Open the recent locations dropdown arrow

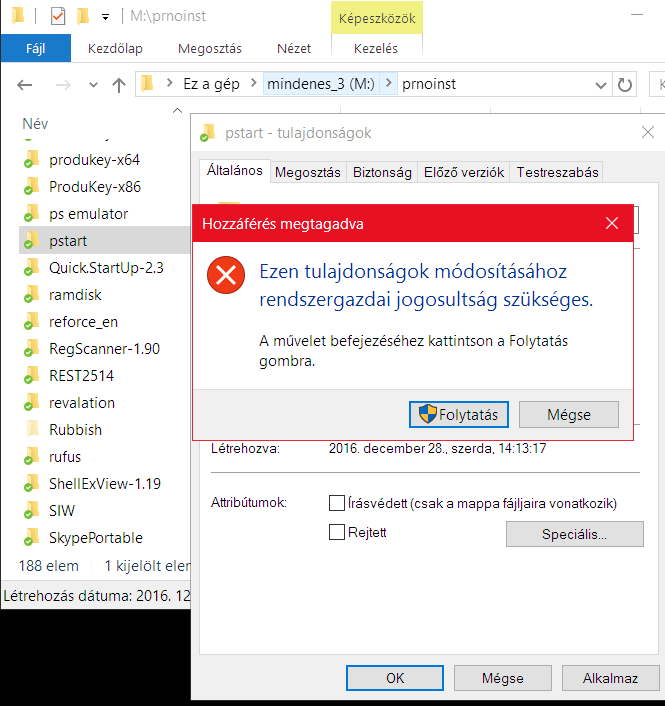pos(93,85)
